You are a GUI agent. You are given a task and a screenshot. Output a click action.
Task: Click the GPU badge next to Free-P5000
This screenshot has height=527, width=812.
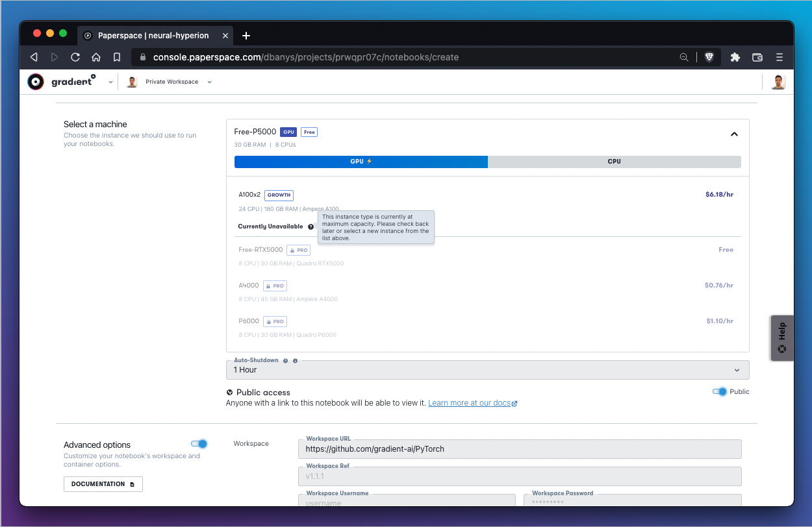(288, 132)
